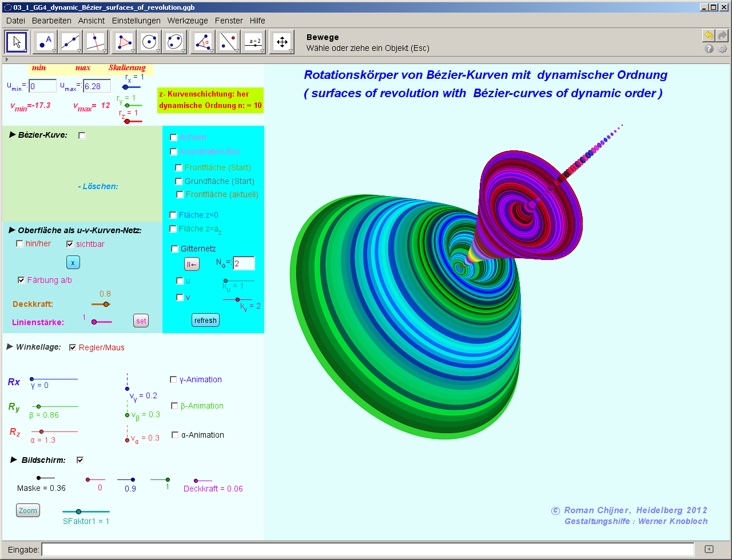This screenshot has width=732, height=560.
Task: Click the undo arrow icon
Action: point(709,35)
